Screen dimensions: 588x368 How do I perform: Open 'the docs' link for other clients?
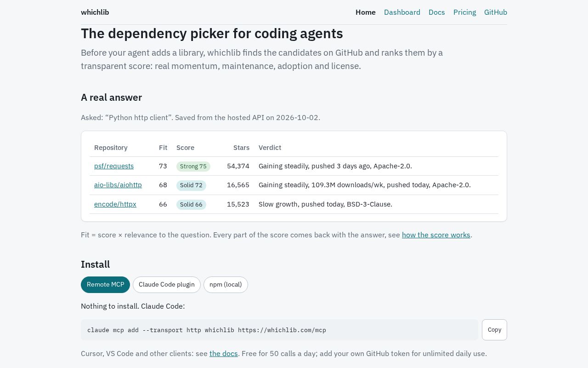(x=224, y=354)
